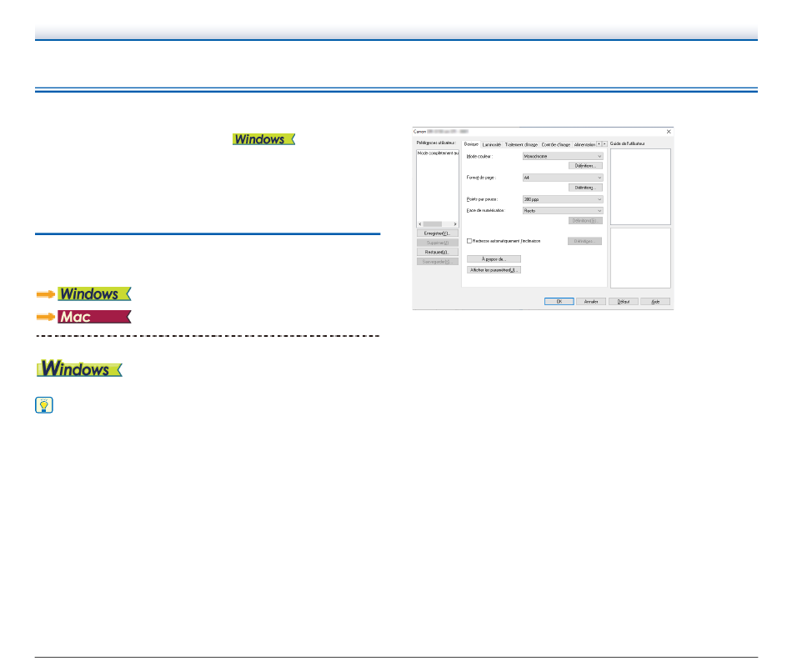Expand the Format de page dropdown
The width and height of the screenshot is (792, 672).
coord(562,178)
